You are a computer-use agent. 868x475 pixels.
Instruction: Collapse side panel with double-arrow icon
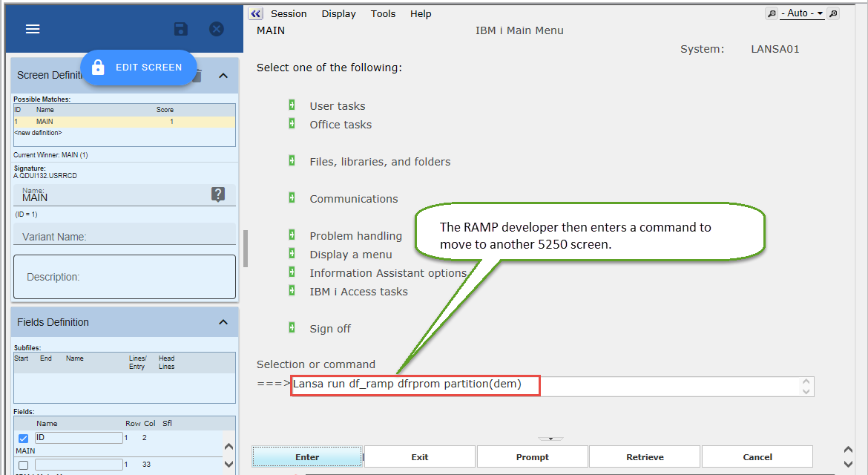255,14
